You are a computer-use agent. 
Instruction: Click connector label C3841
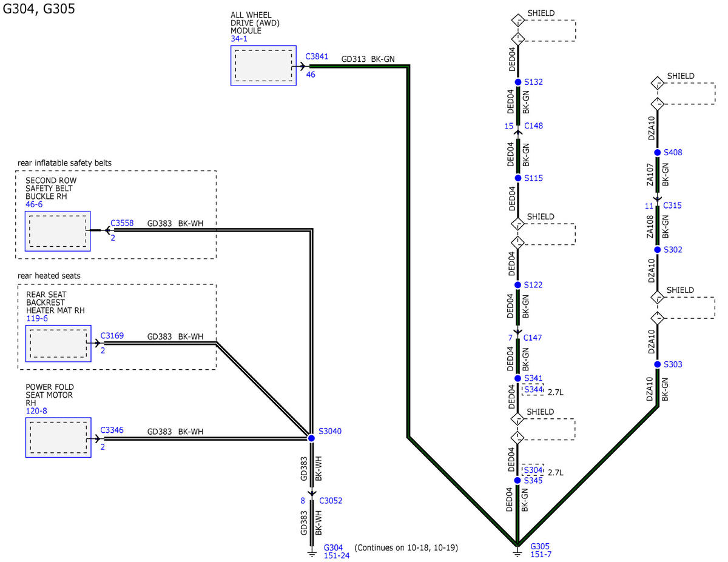pyautogui.click(x=317, y=56)
